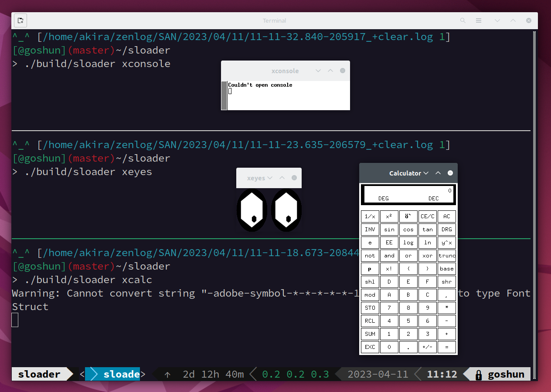This screenshot has width=551, height=392.
Task: Click the right eye in xeyes
Action: coord(286,210)
